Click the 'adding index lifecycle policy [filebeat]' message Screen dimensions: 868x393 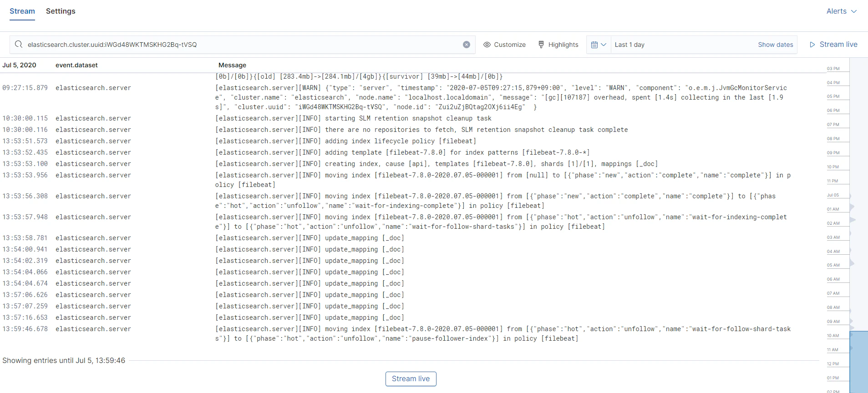click(345, 141)
